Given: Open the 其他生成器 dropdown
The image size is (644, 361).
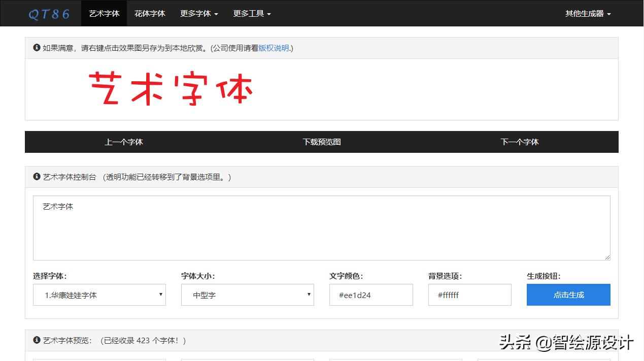Looking at the screenshot, I should coord(587,14).
